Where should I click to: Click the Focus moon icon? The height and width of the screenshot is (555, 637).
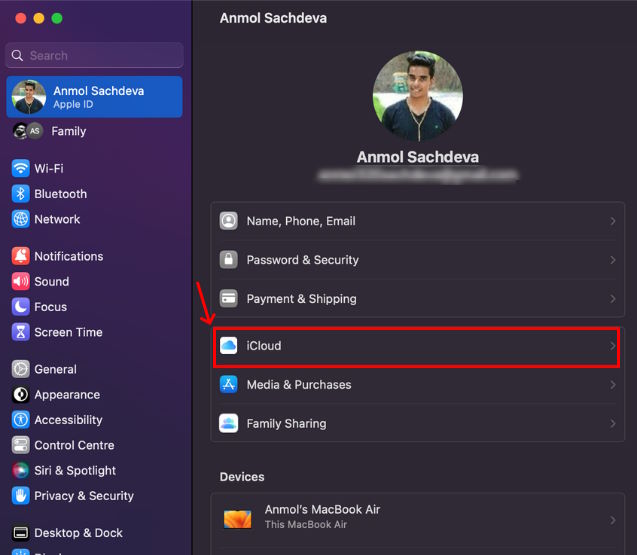pos(20,307)
